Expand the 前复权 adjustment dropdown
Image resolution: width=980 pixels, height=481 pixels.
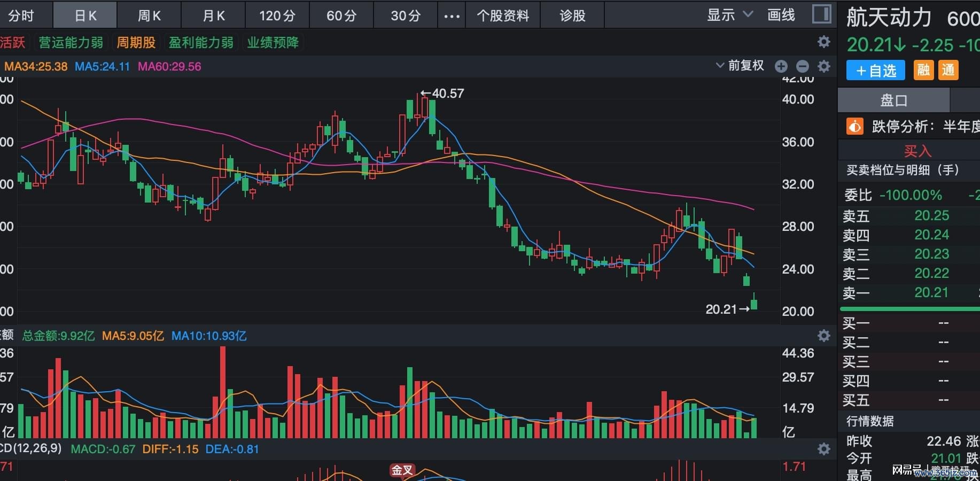tap(740, 66)
